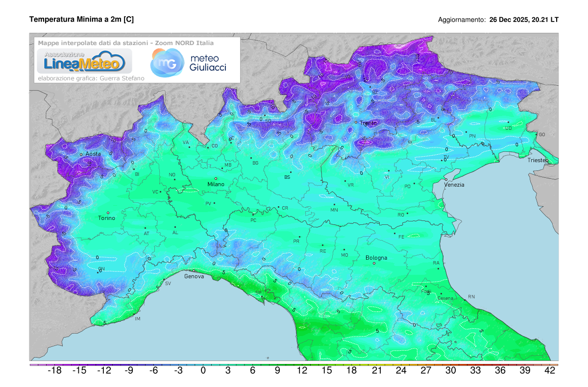Click the FE province label for Ferrara
Image resolution: width=588 pixels, height=387 pixels.
point(401,237)
